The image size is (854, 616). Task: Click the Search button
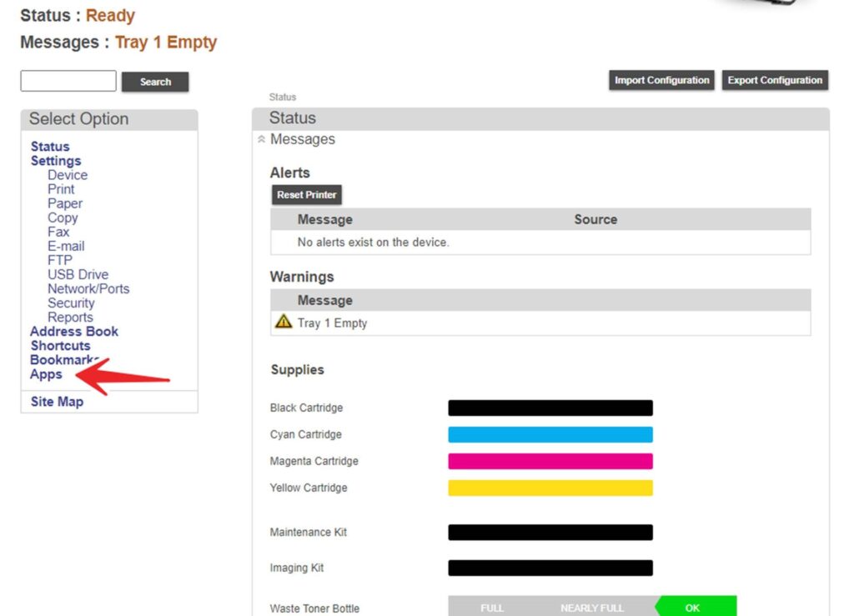point(155,82)
